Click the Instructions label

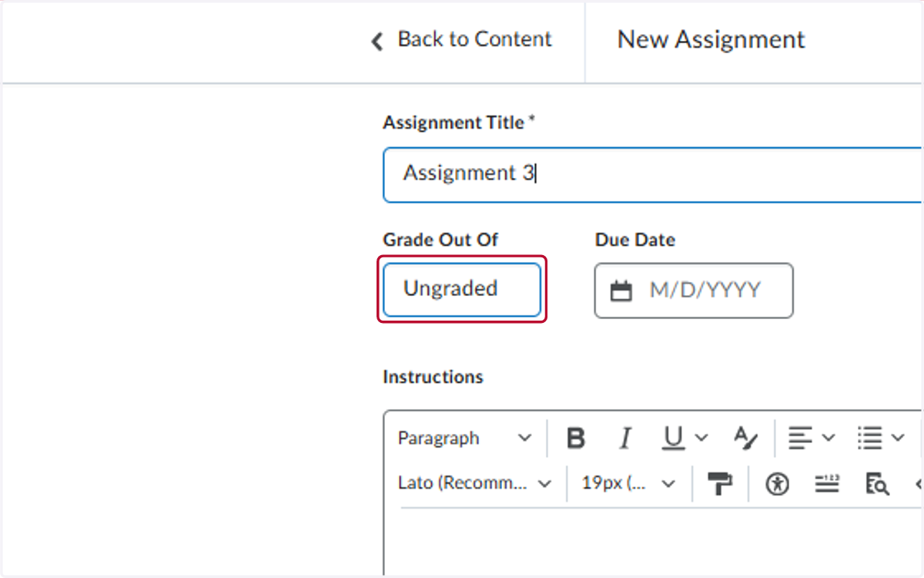[433, 377]
